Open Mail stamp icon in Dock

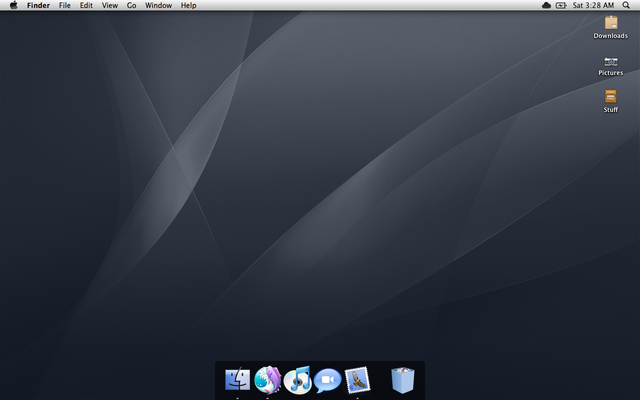[x=358, y=380]
